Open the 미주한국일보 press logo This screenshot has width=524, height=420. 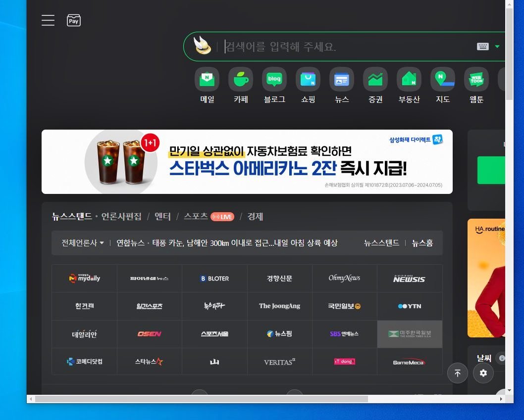(410, 334)
